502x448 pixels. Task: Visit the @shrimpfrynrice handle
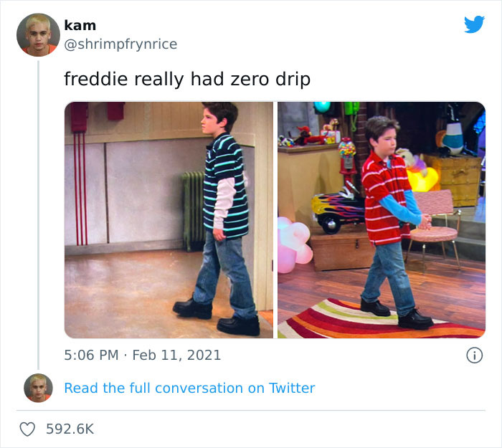point(120,44)
